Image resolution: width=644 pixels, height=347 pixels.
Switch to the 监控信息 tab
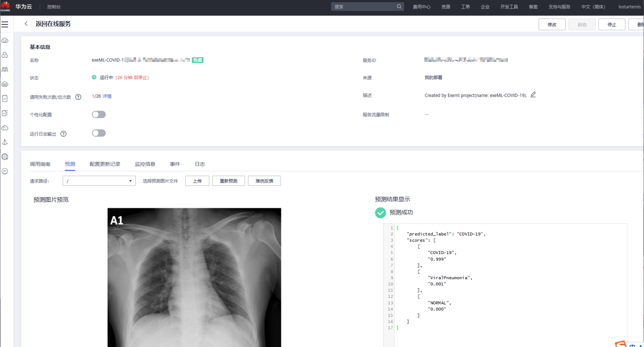[145, 164]
